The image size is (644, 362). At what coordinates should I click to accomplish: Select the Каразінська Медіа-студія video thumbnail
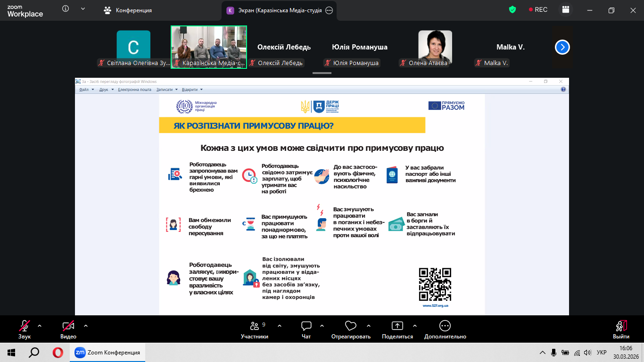pyautogui.click(x=209, y=46)
